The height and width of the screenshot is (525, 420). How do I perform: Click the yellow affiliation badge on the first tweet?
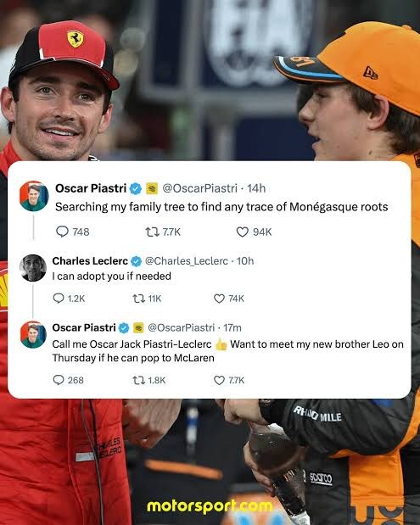(152, 188)
